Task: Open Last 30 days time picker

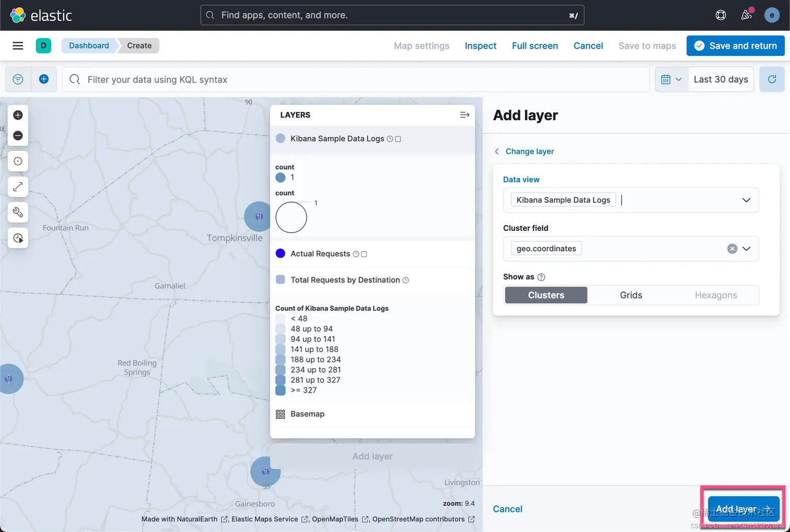Action: pos(721,79)
